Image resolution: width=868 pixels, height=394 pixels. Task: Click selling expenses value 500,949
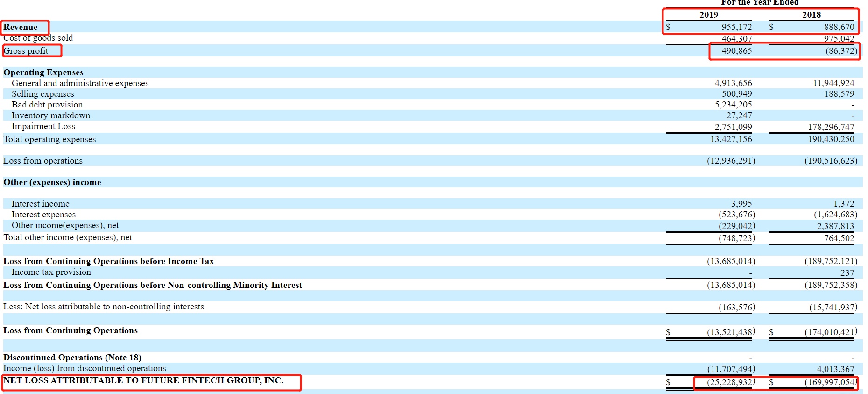point(737,94)
